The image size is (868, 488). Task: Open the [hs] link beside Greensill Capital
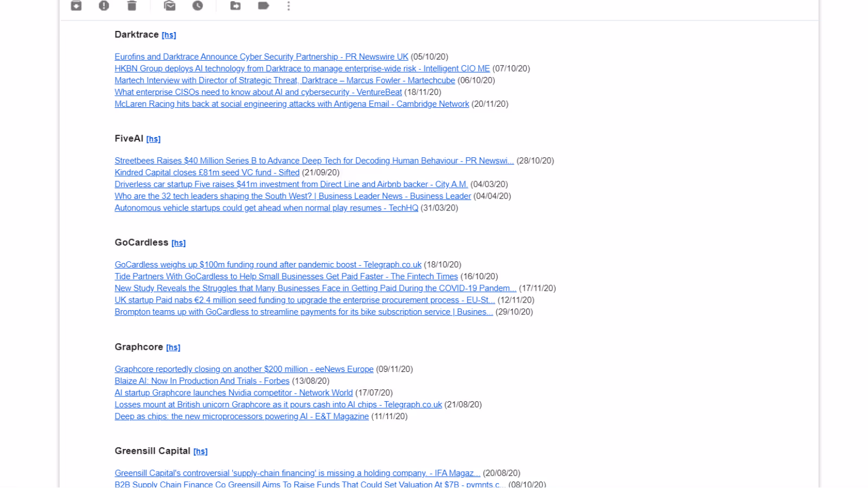200,451
